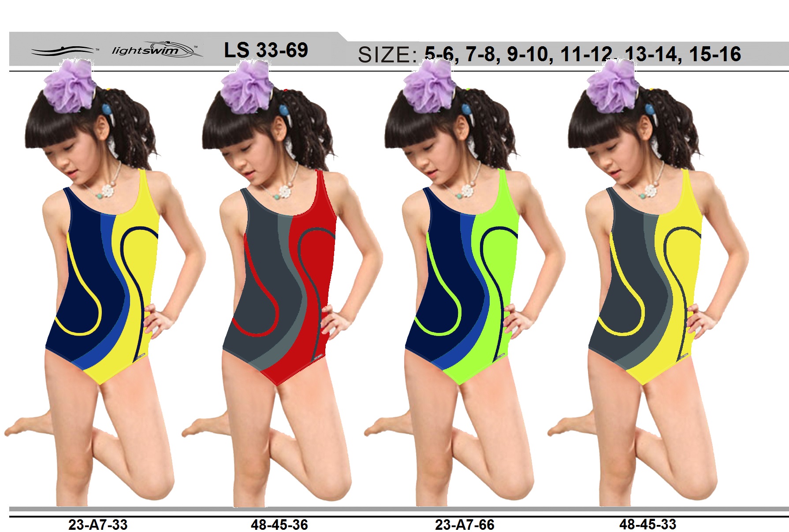Click the grey and red swimsuit

click(280, 282)
